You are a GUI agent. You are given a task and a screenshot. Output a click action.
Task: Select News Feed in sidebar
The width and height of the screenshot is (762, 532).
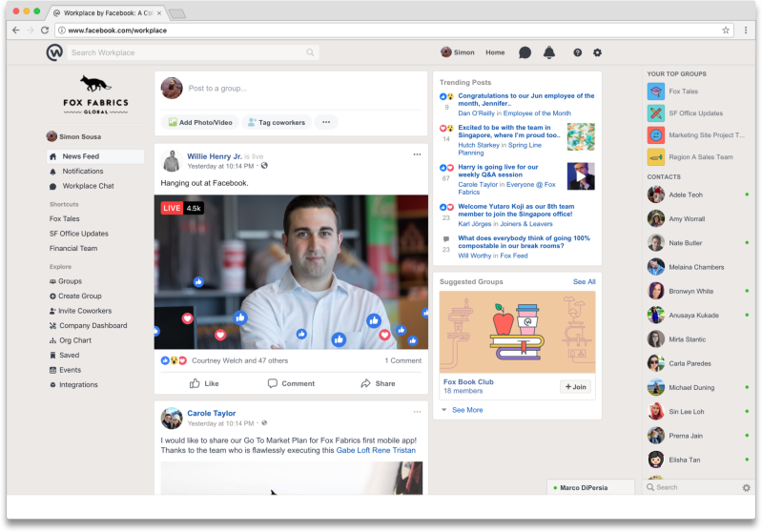point(95,156)
